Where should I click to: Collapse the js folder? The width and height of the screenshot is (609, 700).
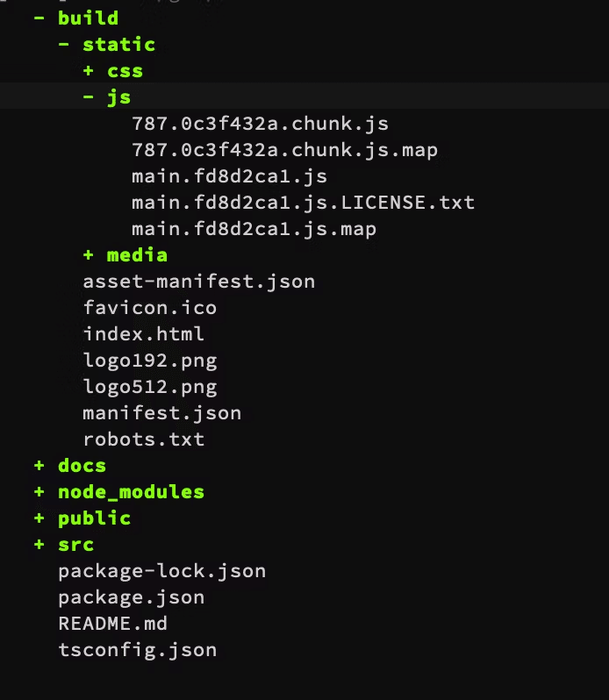pyautogui.click(x=88, y=97)
